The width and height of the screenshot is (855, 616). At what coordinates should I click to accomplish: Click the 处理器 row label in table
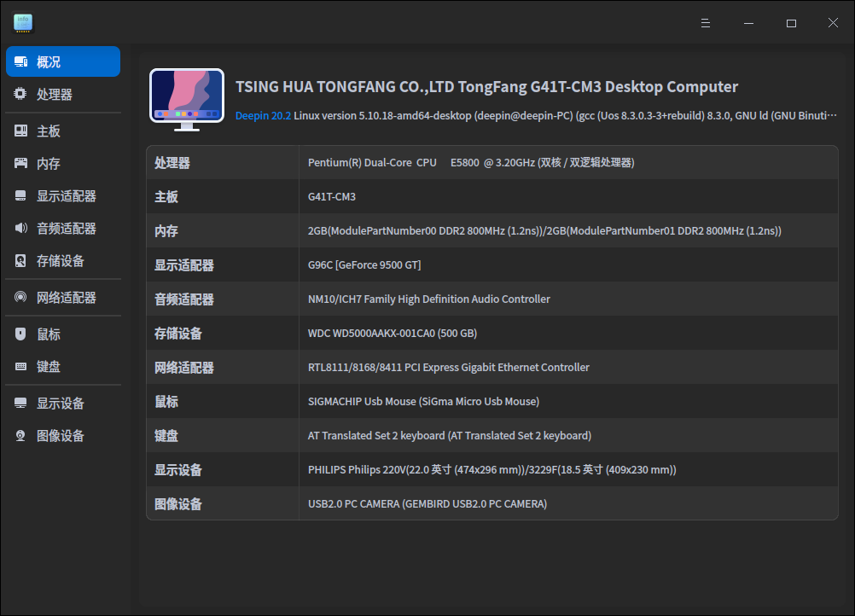tap(172, 162)
